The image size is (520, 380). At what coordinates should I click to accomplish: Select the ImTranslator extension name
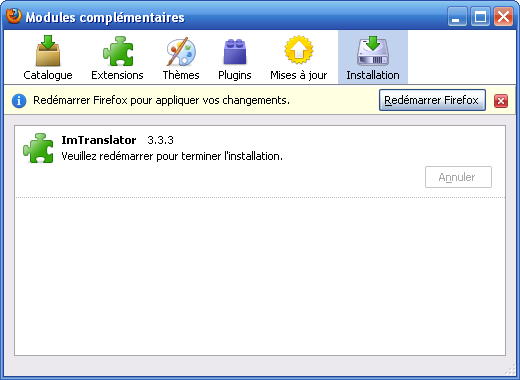coord(99,140)
